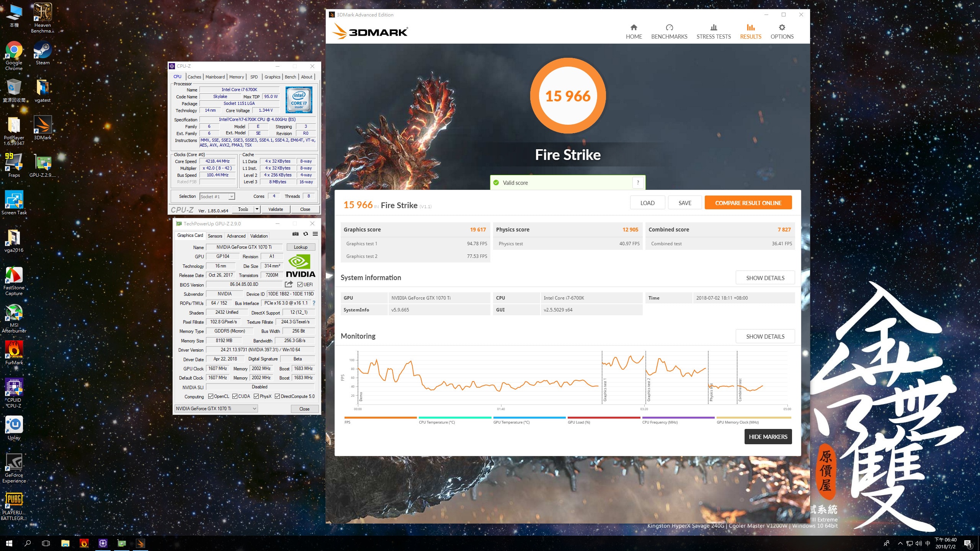Toggle OpenCL checkbox in GPU-Z

[x=211, y=396]
